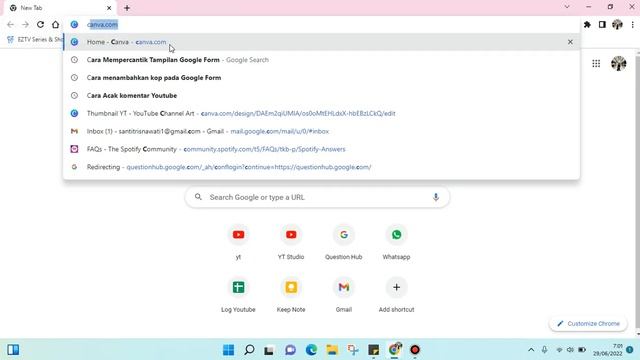Click the browser Forward arrow
Viewport: 640px width, 360px height.
point(25,24)
